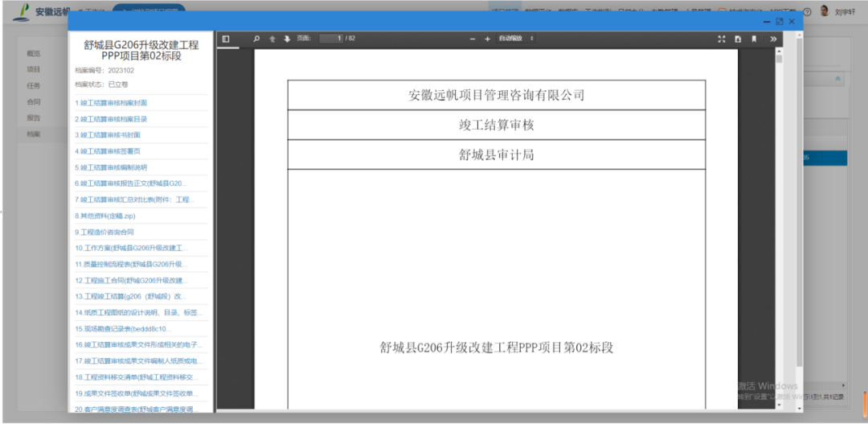Screen dimensions: 868x424
Task: Click the page number input field
Action: (331, 39)
